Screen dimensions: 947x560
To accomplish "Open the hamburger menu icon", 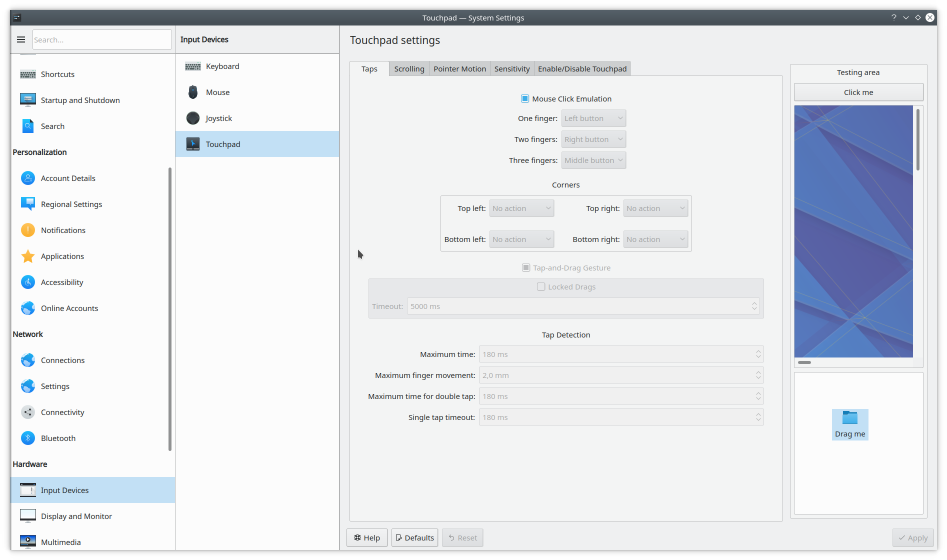I will pyautogui.click(x=21, y=39).
